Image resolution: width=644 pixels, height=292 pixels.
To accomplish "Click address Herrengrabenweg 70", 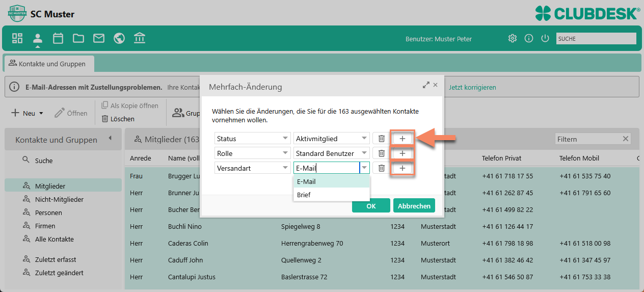I will tap(312, 243).
